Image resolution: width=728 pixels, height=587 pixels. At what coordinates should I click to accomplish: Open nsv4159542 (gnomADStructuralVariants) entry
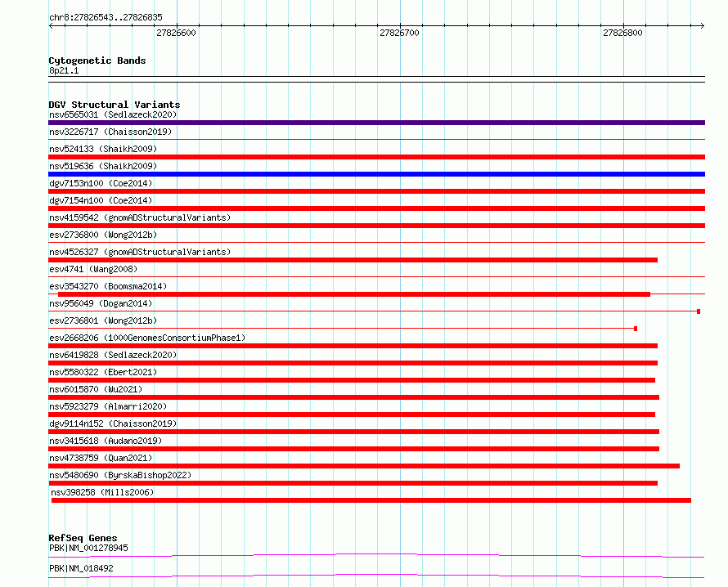point(140,217)
